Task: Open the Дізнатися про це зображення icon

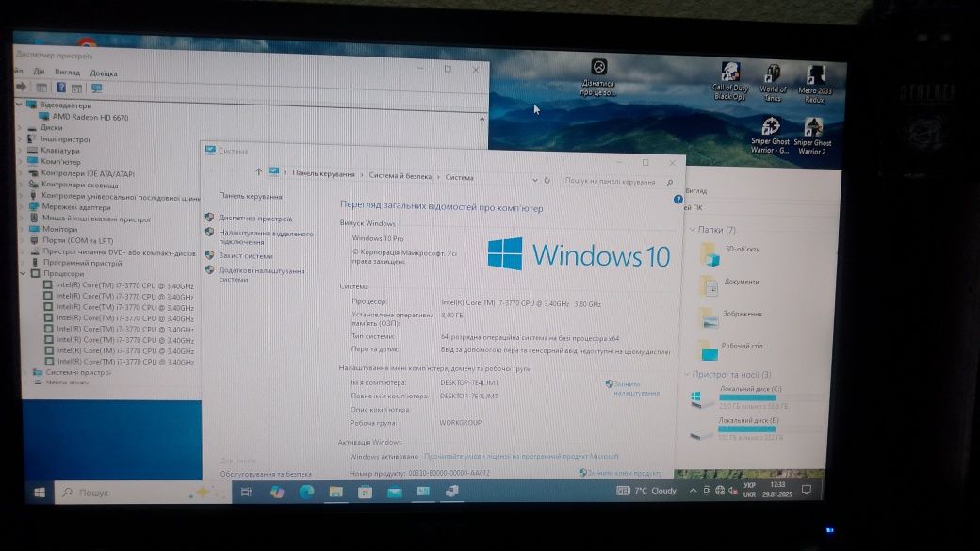Action: tap(598, 77)
